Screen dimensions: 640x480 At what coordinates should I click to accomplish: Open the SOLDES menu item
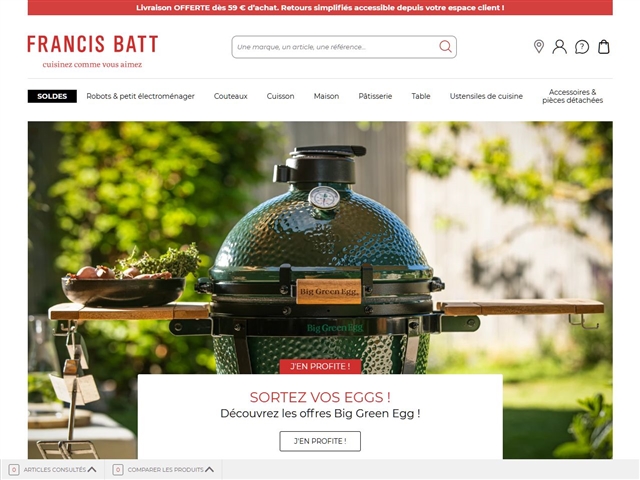pyautogui.click(x=52, y=96)
